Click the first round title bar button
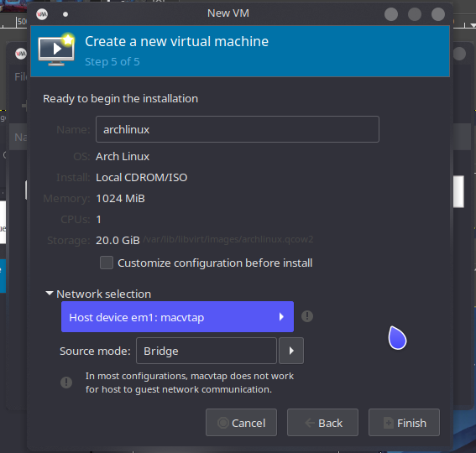The width and height of the screenshot is (476, 453). [x=391, y=14]
